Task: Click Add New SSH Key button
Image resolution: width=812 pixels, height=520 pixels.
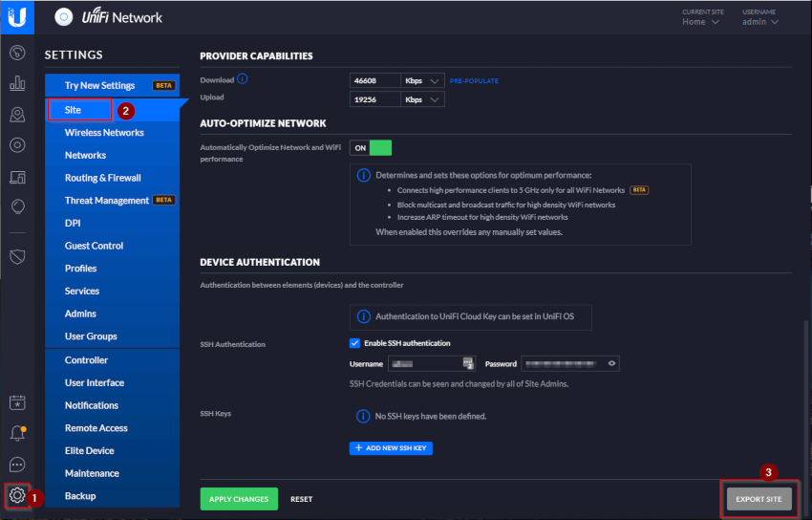Action: (391, 448)
